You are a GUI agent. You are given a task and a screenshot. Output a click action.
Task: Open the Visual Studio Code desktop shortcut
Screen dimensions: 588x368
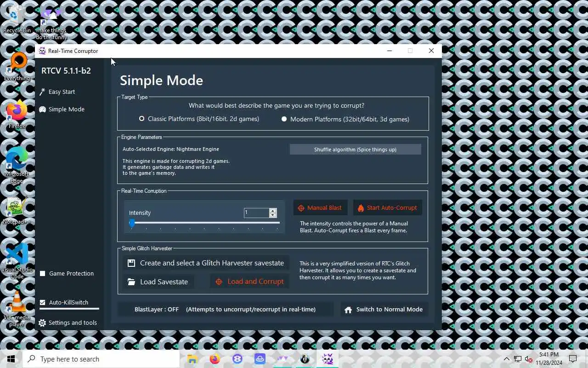17,261
